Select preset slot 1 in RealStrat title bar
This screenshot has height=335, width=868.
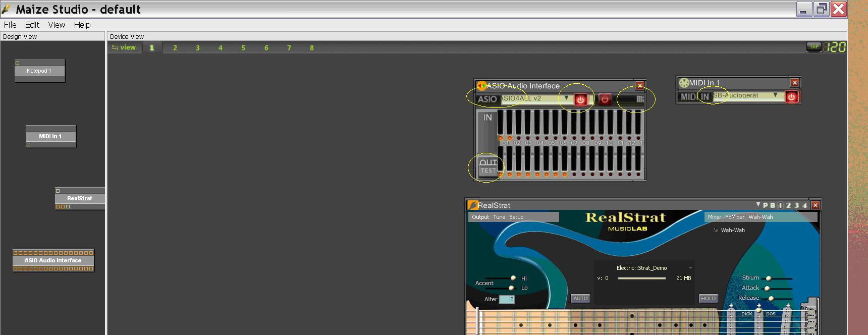point(780,205)
